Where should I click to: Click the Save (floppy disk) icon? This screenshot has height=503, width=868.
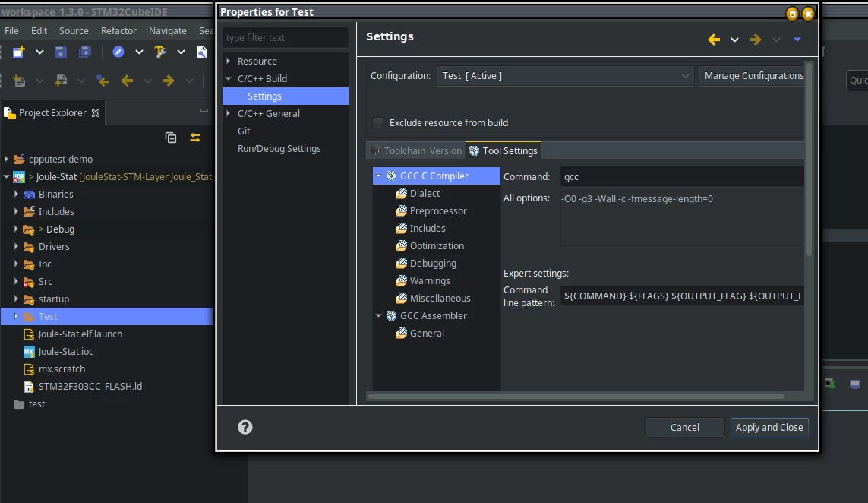pos(60,52)
